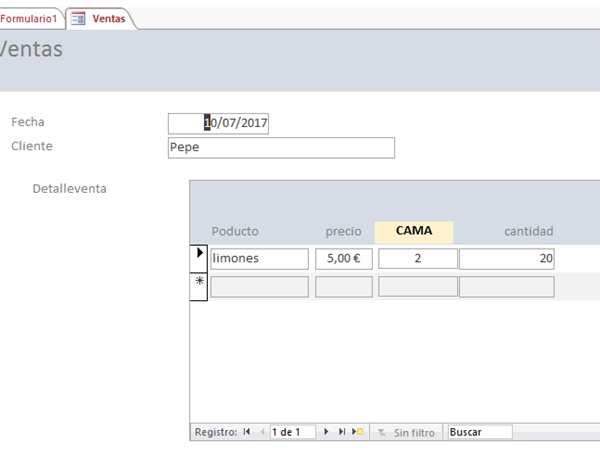Click the Fecha date field
Screen dimensions: 600x456
[219, 123]
